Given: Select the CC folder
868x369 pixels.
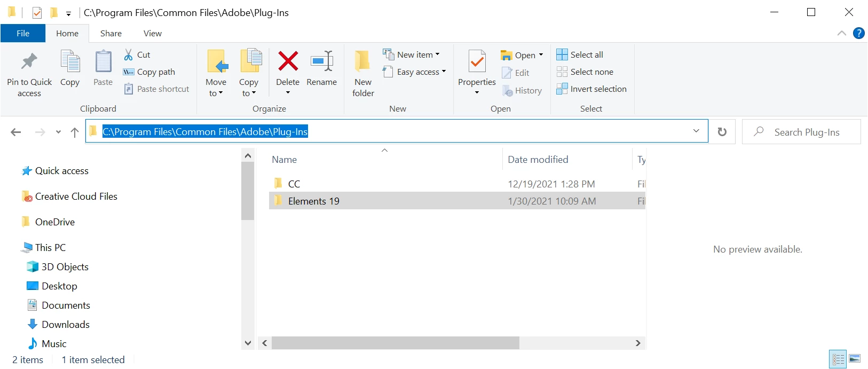Looking at the screenshot, I should coord(457,184).
